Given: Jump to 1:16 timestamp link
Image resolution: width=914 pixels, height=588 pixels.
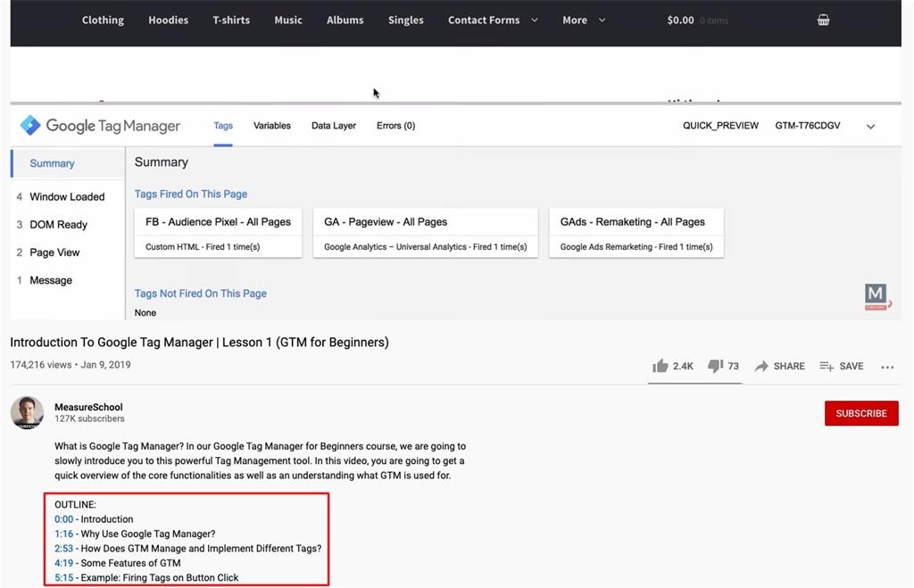Looking at the screenshot, I should [x=64, y=534].
